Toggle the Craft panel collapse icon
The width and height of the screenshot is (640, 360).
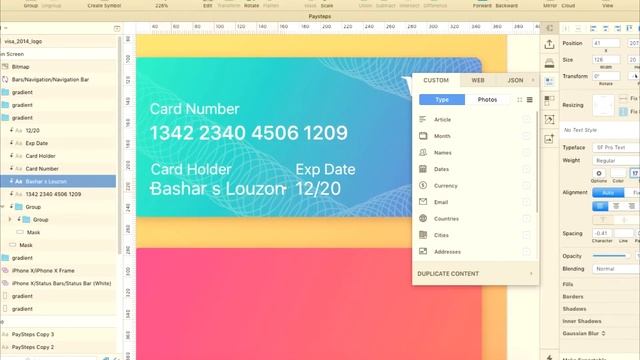(549, 28)
